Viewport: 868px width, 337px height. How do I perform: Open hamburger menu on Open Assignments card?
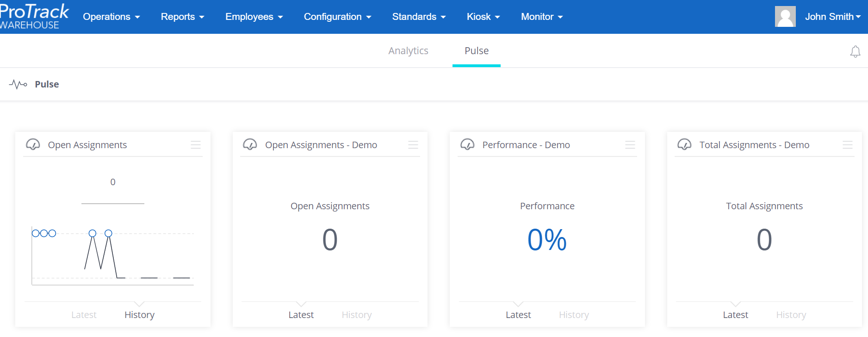[x=196, y=145]
